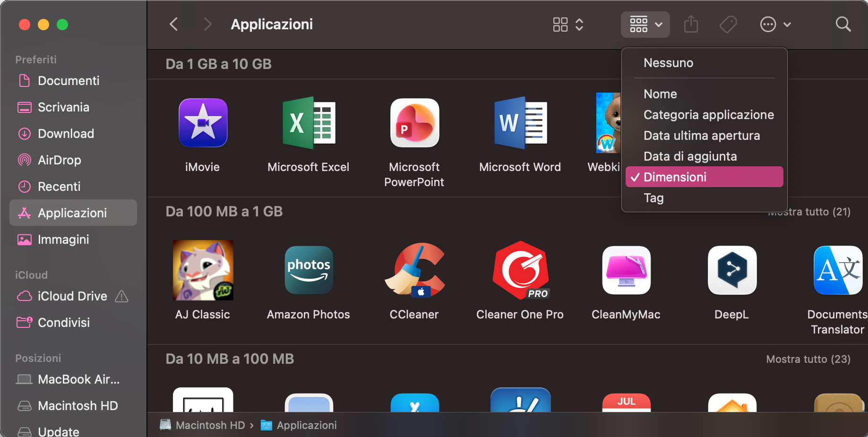Select the CleanMyMac app icon

click(626, 270)
